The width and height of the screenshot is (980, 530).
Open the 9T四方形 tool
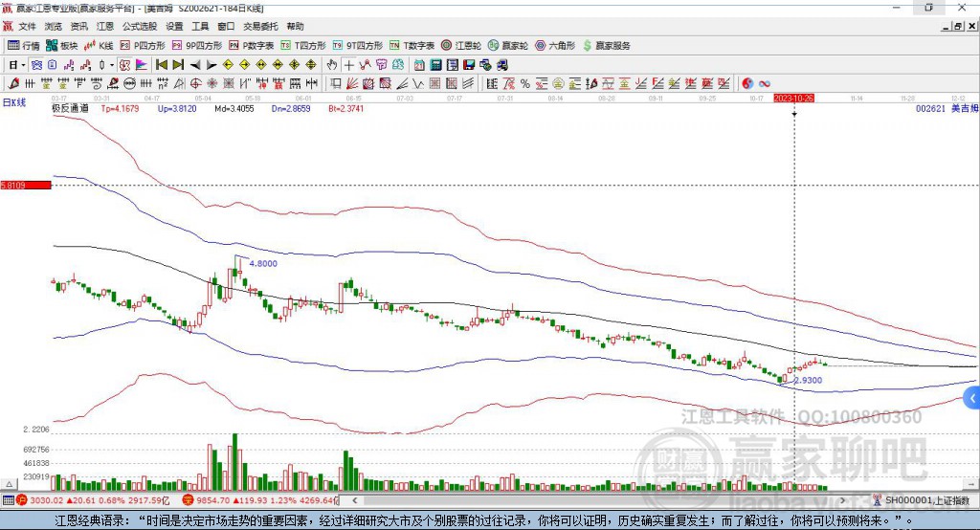coord(358,46)
